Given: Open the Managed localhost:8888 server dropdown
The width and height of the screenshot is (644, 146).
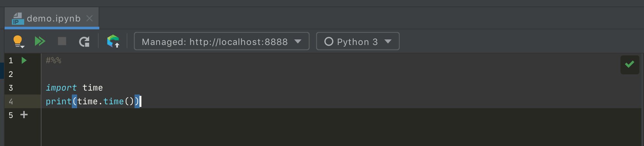Looking at the screenshot, I should 221,41.
